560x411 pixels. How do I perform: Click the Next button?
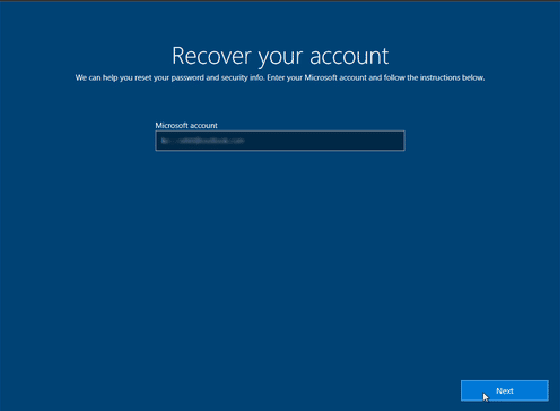click(x=505, y=391)
